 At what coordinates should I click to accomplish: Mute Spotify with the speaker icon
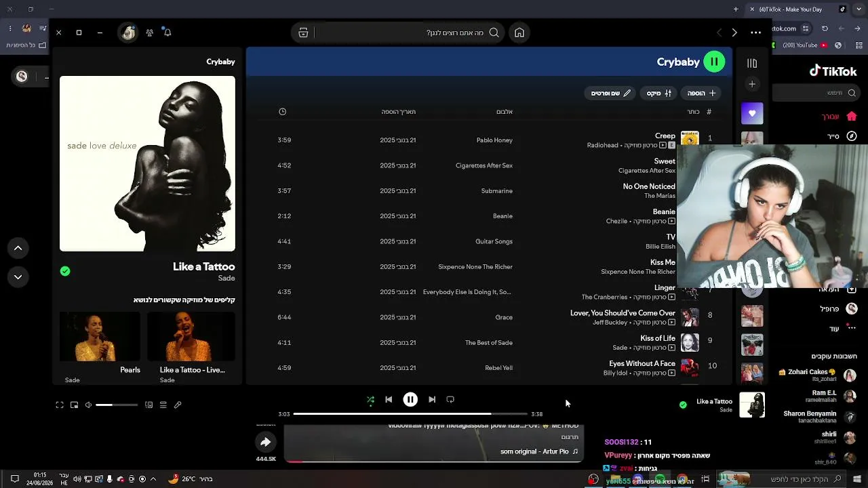click(88, 405)
